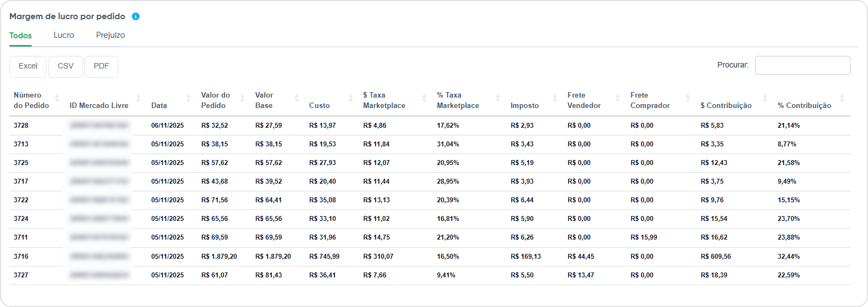The height and width of the screenshot is (307, 868).
Task: Switch to the Todos tab
Action: pyautogui.click(x=20, y=36)
